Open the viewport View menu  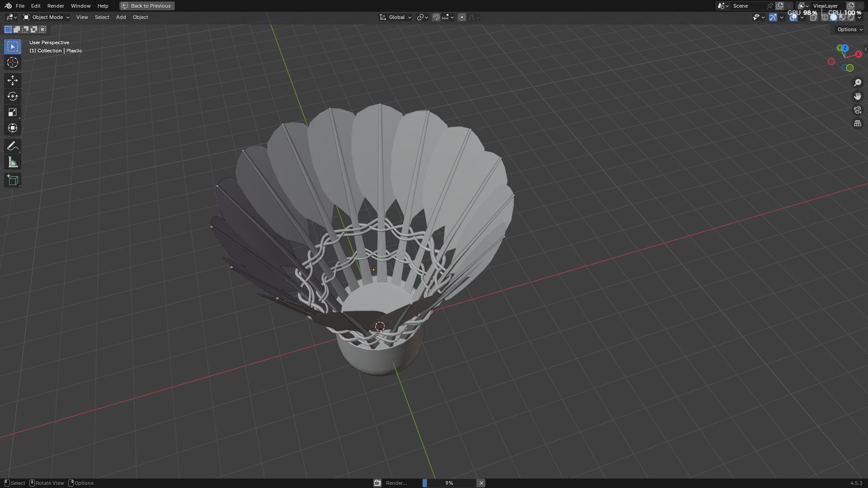coord(82,17)
